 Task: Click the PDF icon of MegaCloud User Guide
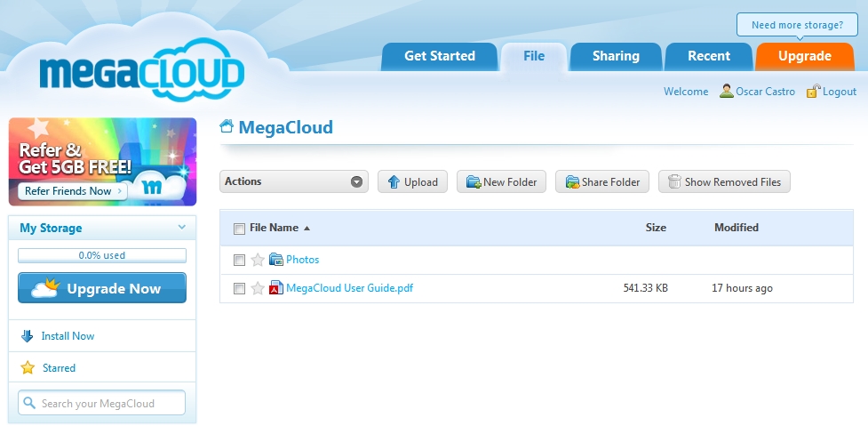pos(276,288)
